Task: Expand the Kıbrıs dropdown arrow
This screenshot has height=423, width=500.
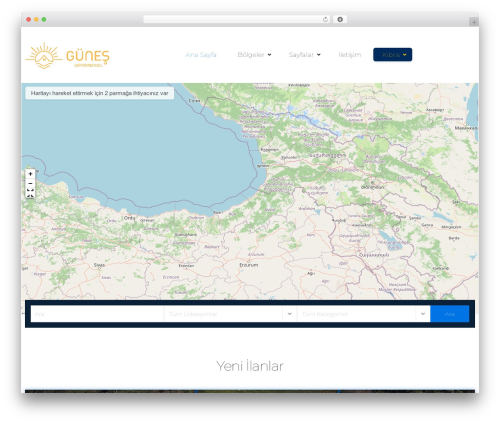Action: 404,55
